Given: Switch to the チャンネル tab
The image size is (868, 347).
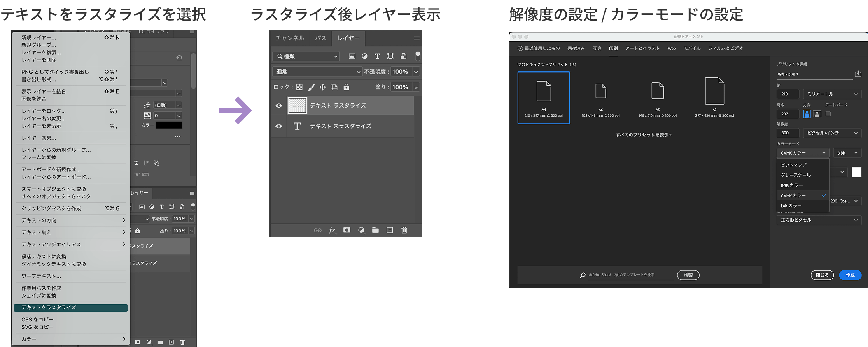Looking at the screenshot, I should (290, 38).
